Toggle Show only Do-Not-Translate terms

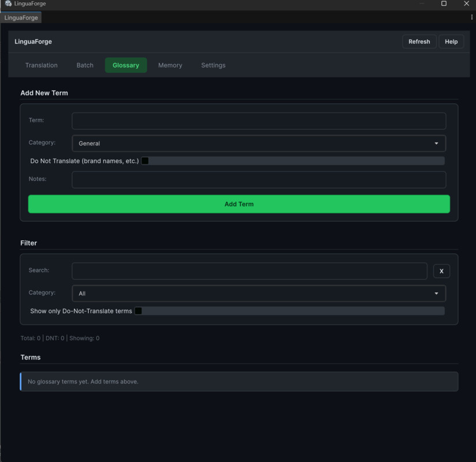click(x=138, y=311)
